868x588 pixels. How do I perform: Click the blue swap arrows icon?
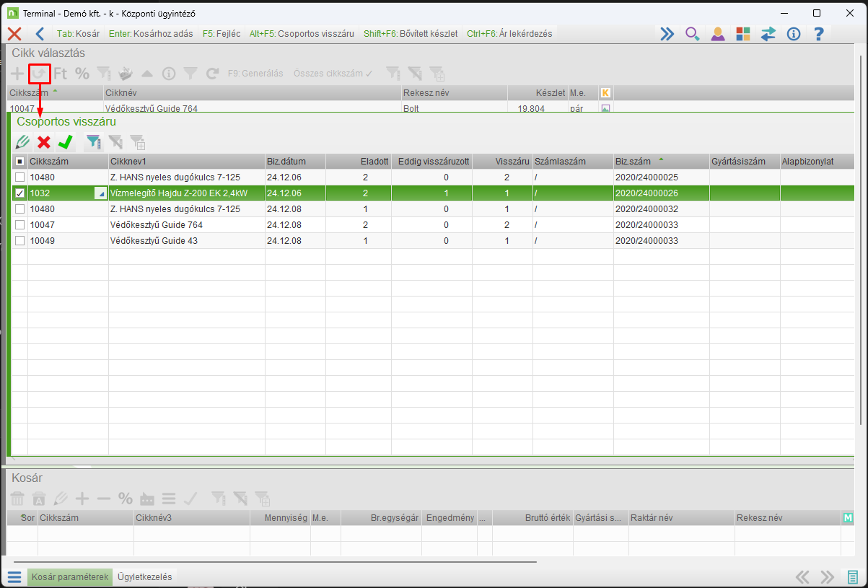pos(768,33)
